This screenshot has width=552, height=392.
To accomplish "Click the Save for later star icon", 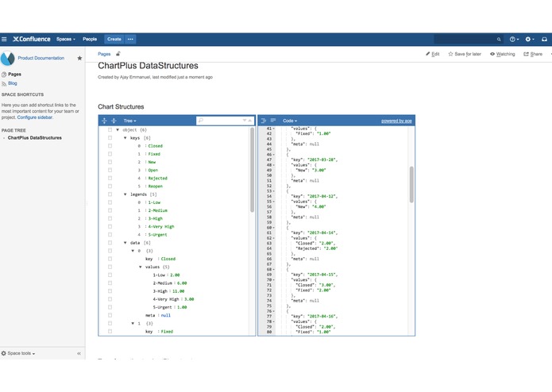I will click(450, 54).
